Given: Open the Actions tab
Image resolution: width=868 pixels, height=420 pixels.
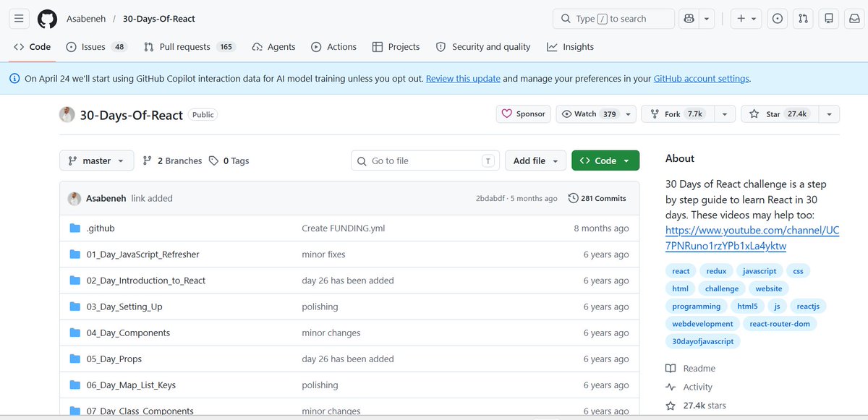Looking at the screenshot, I should [x=333, y=47].
